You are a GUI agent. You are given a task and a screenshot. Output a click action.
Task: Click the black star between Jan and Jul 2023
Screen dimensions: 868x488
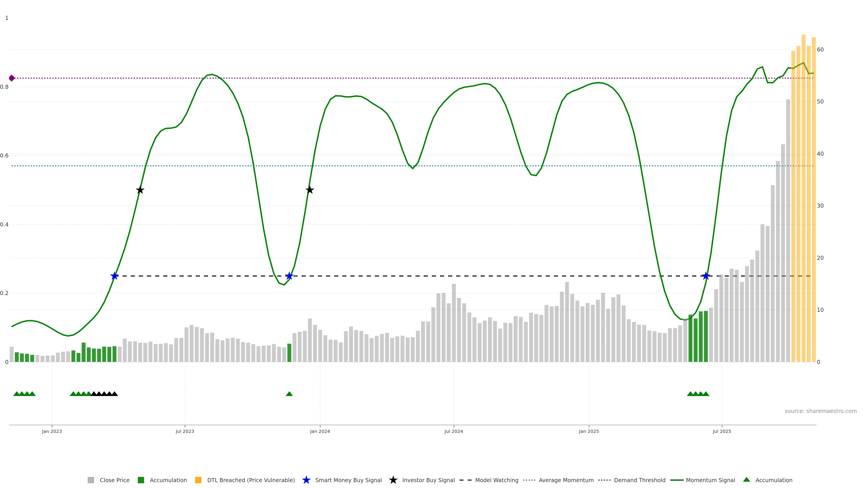[140, 190]
